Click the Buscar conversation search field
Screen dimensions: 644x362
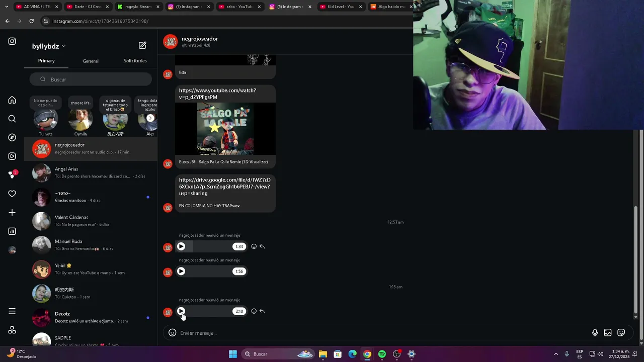pyautogui.click(x=91, y=79)
